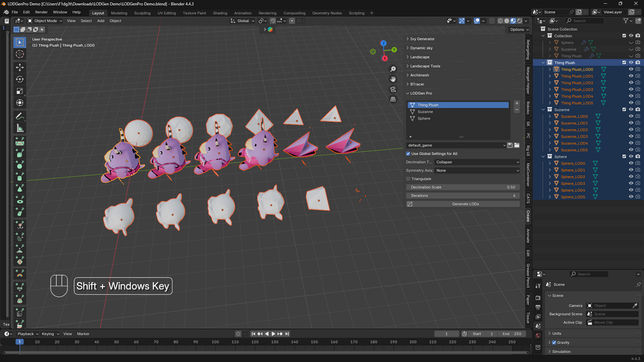Image resolution: width=644 pixels, height=362 pixels.
Task: Select the Measure tool
Action: [x=20, y=129]
